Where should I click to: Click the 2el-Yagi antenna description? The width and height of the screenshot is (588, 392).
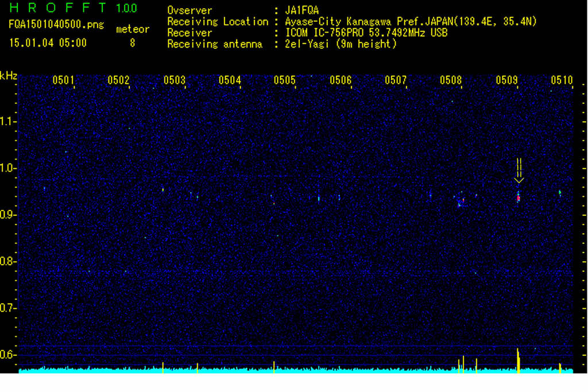[x=341, y=44]
